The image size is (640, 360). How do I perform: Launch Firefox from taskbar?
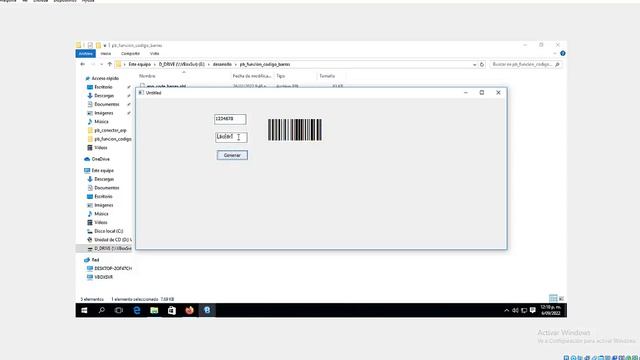coord(189,310)
